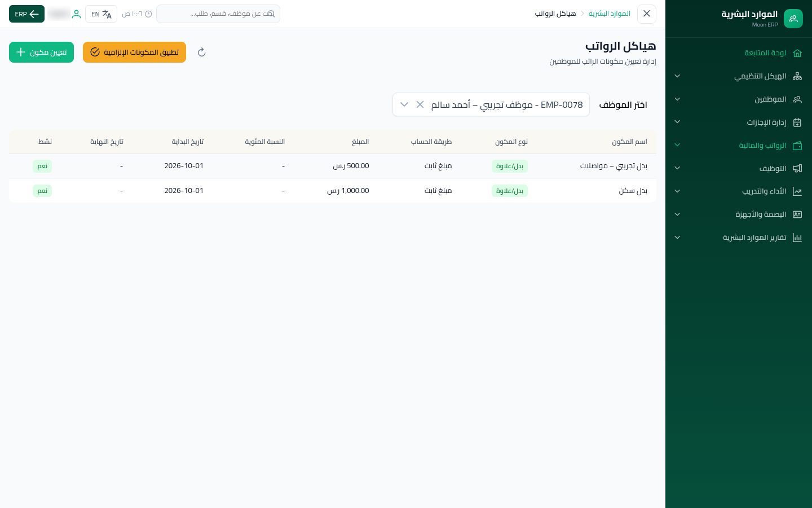The width and height of the screenshot is (812, 508).
Task: Click نعم badge in مواصلات row
Action: pos(42,166)
